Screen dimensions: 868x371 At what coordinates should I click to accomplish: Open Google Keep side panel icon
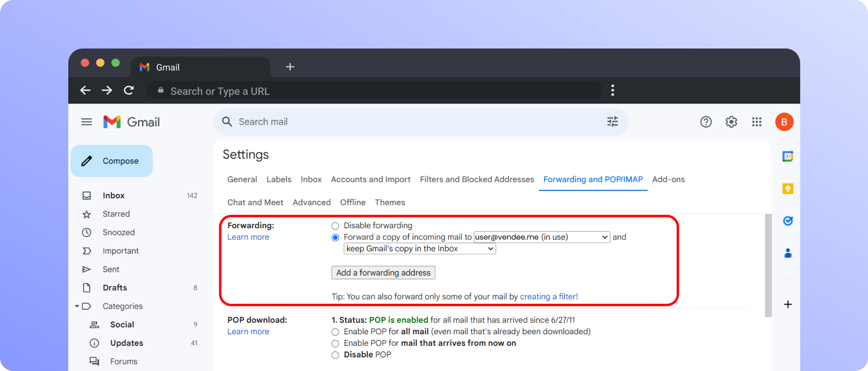[788, 189]
